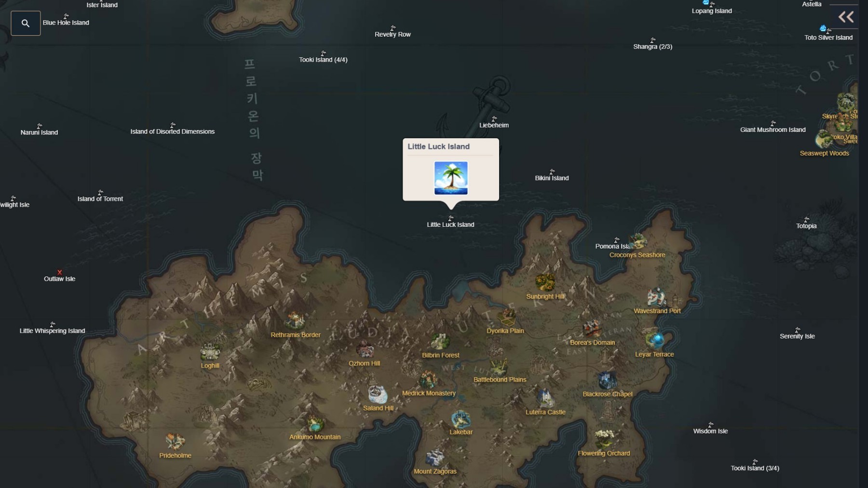Click the Ister Island label
868x488 pixels.
tap(102, 5)
